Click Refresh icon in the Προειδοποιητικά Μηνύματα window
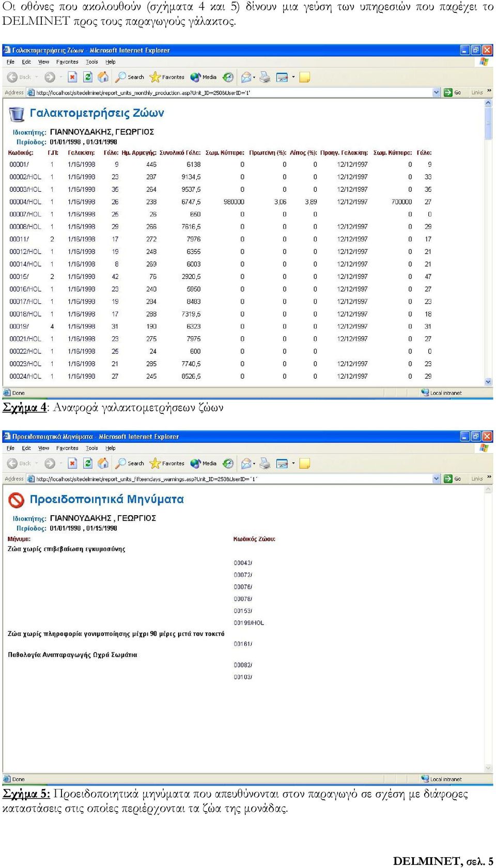The image size is (496, 868). [88, 463]
